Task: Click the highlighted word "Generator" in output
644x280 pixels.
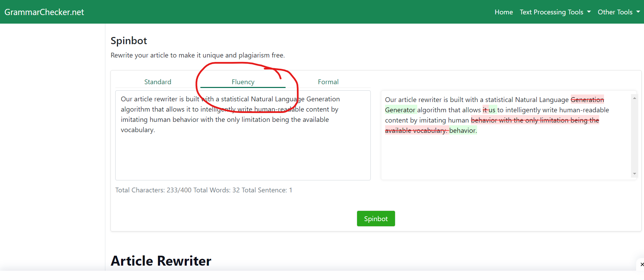Action: [400, 110]
